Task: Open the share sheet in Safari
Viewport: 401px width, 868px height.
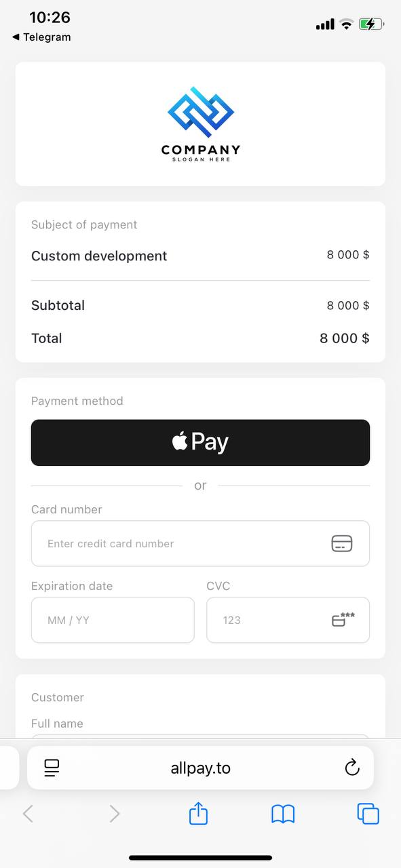Action: 197,813
